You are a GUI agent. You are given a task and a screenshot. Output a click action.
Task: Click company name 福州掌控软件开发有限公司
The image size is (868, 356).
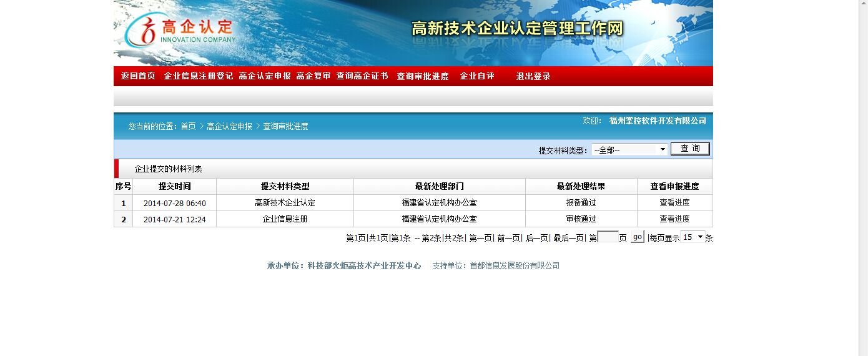click(658, 121)
